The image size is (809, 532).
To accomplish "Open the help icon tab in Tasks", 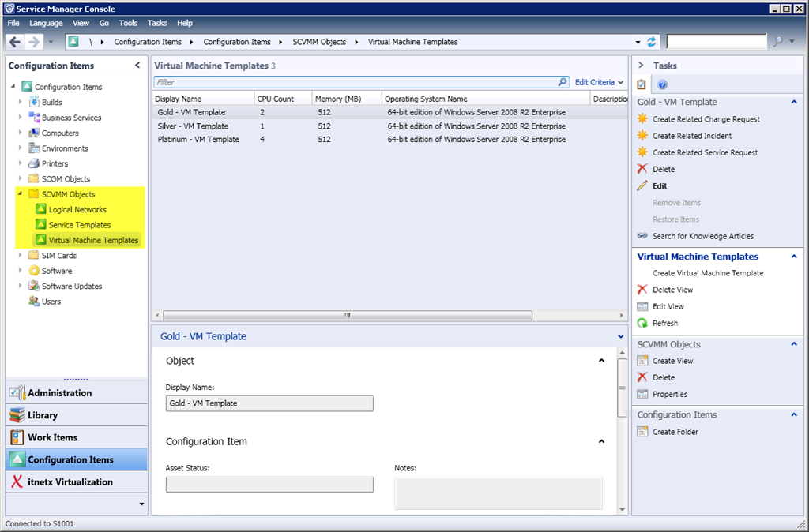I will tap(663, 84).
